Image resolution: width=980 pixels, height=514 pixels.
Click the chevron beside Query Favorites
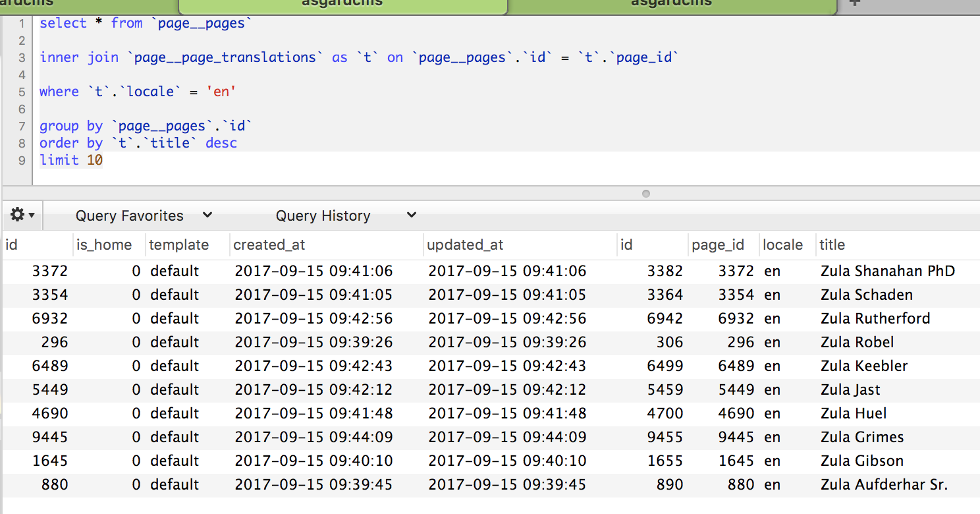tap(207, 215)
